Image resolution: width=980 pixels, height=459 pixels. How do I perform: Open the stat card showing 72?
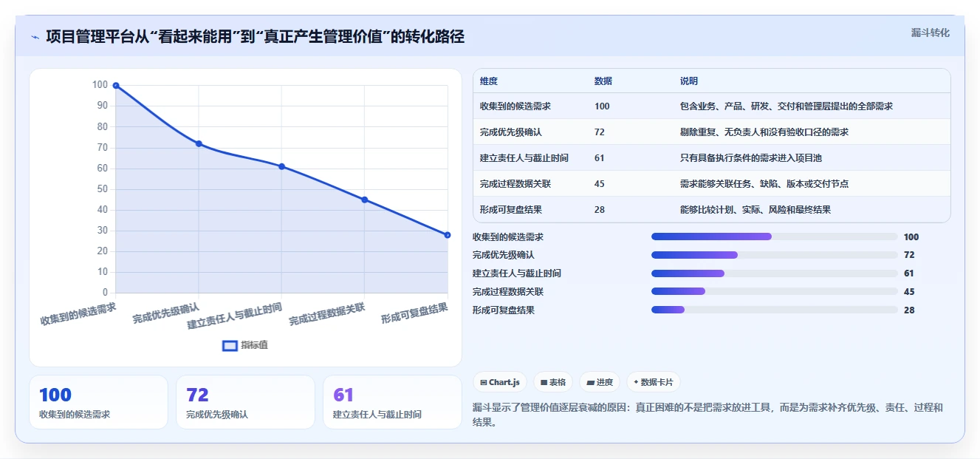tap(245, 402)
